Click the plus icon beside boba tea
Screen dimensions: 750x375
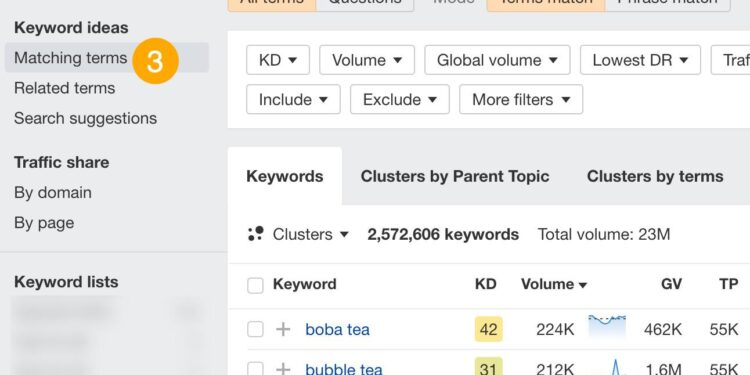283,329
